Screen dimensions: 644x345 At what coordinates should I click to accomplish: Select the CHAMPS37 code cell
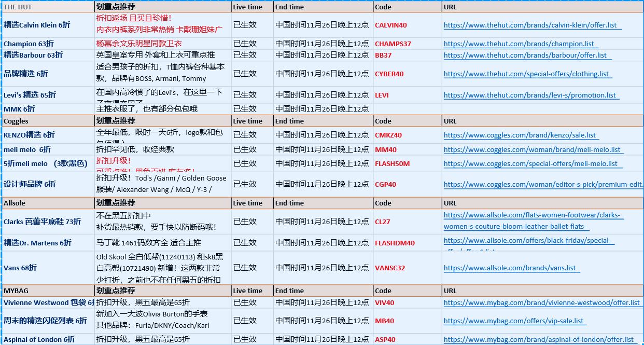pyautogui.click(x=408, y=44)
